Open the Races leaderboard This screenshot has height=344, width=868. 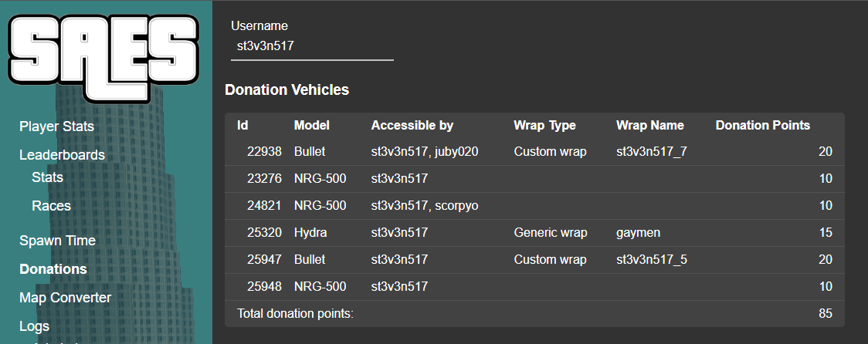(x=51, y=206)
